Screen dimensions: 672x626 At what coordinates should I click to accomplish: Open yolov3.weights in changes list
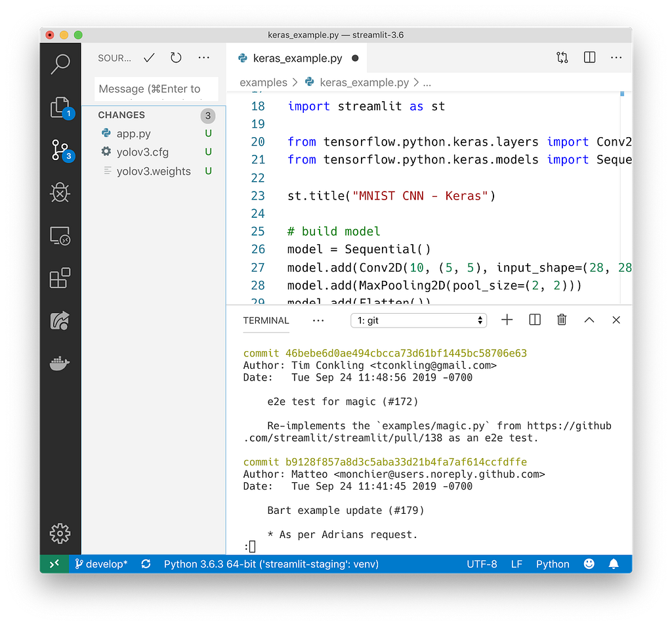154,171
